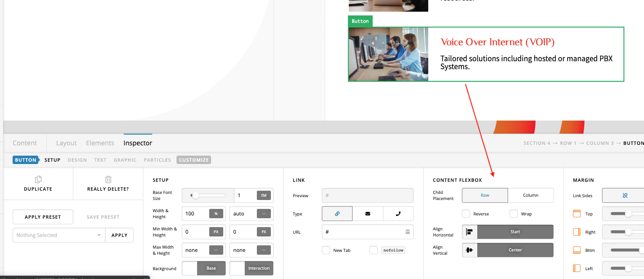Select the phone link type icon
The height and width of the screenshot is (279, 644).
click(x=398, y=214)
